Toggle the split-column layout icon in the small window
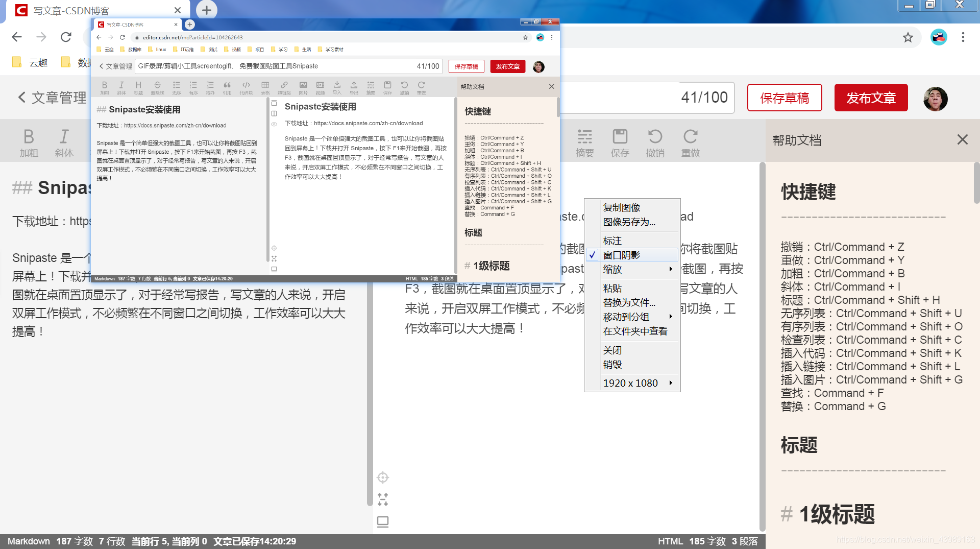980x549 pixels. [274, 113]
